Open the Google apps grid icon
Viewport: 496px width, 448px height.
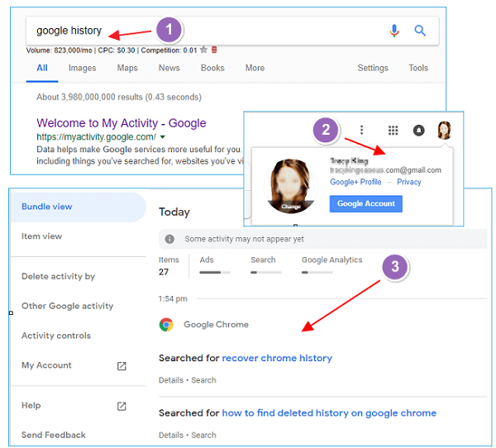(x=393, y=131)
